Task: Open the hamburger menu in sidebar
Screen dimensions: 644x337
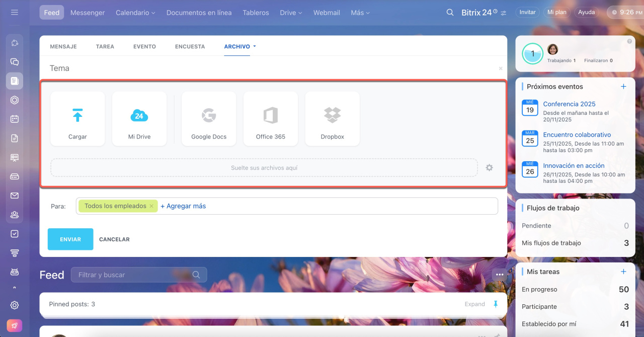Action: tap(15, 13)
